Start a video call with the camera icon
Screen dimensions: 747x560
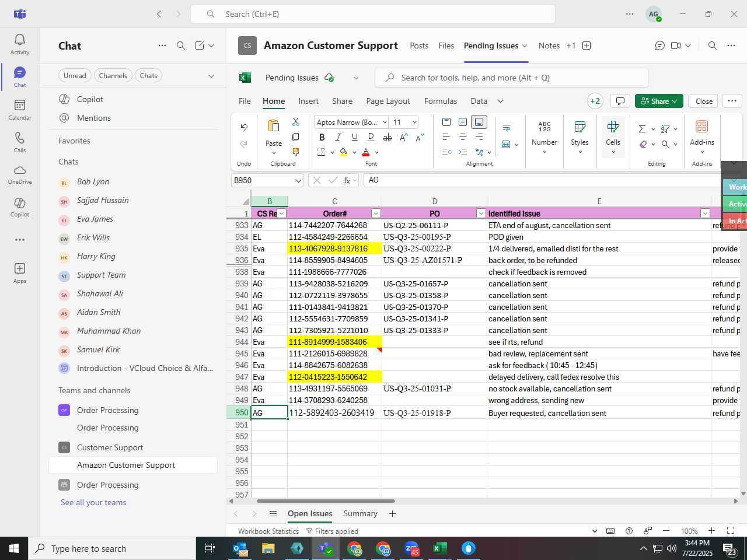676,45
